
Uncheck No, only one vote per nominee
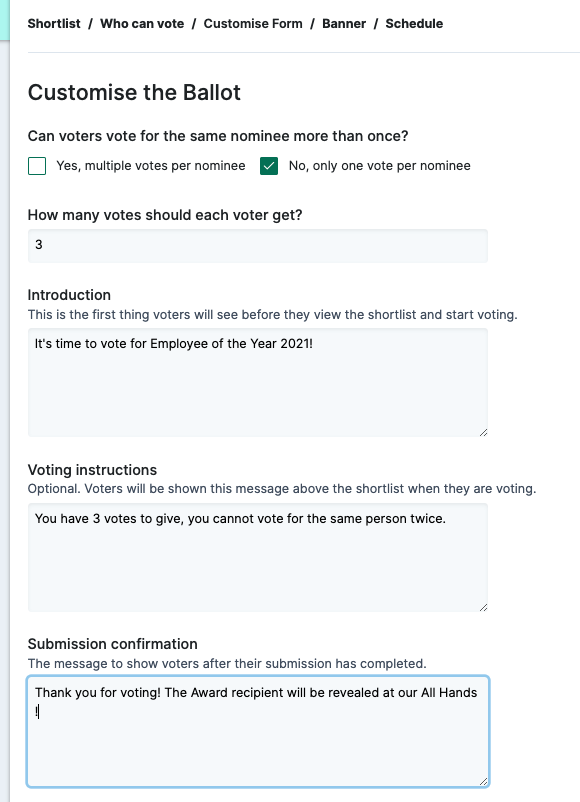[x=269, y=166]
